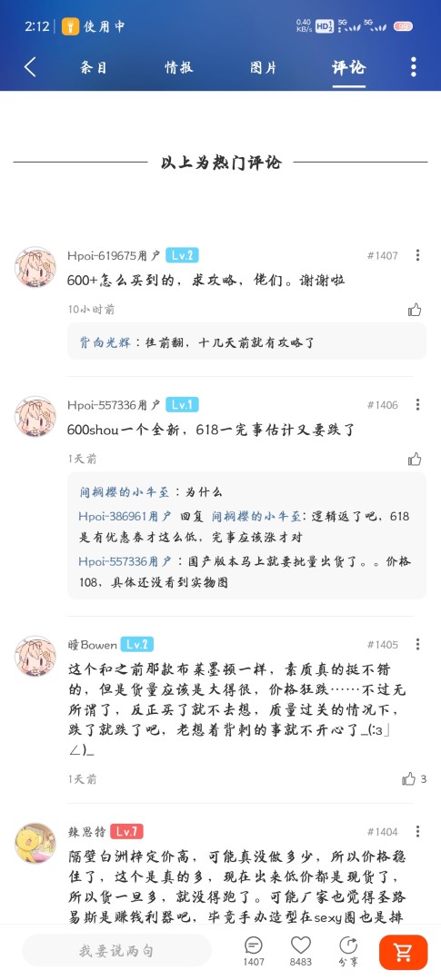The width and height of the screenshot is (441, 980).
Task: Open the three-dot menu in top bar
Action: (x=414, y=67)
